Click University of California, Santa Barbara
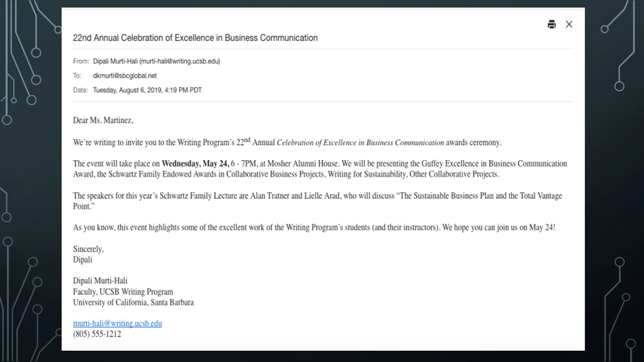 tap(133, 302)
